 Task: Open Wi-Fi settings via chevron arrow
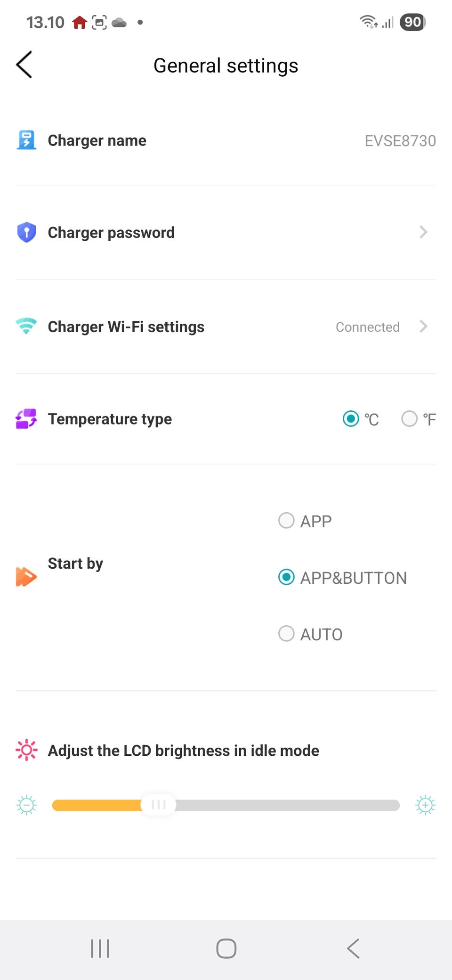pos(423,327)
